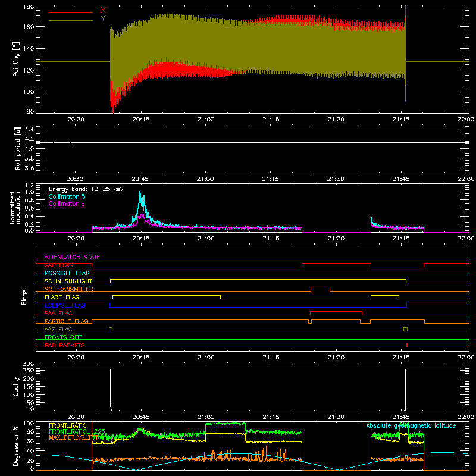The width and height of the screenshot is (476, 476).
Task: Click the Normalized modulation axis title
Action: [x=15, y=208]
